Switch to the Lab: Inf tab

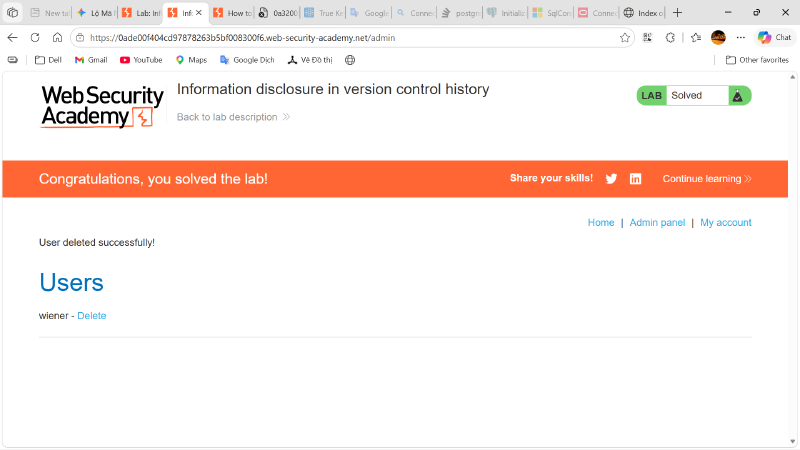pyautogui.click(x=141, y=13)
